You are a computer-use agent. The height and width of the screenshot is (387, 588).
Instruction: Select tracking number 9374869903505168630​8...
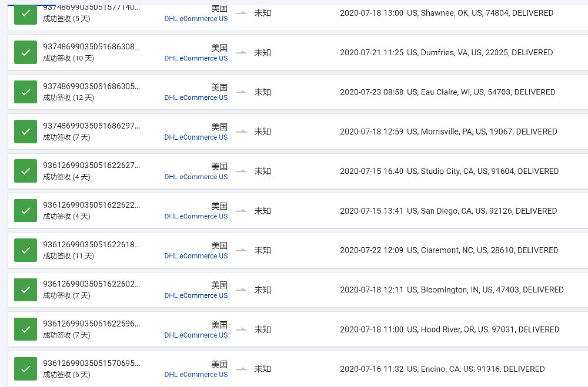(x=92, y=47)
